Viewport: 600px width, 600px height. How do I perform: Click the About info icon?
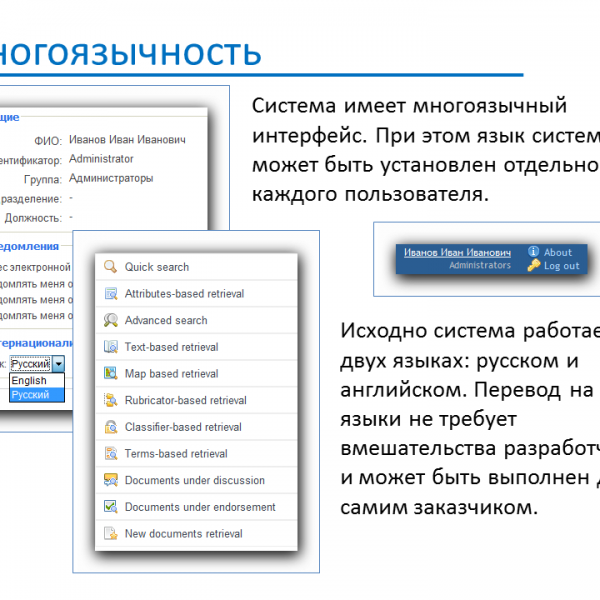coord(534,252)
